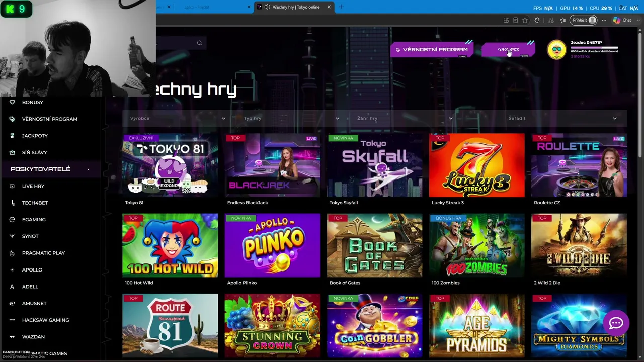This screenshot has height=362, width=644.
Task: Choose the Adell provider icon
Action: pyautogui.click(x=12, y=287)
